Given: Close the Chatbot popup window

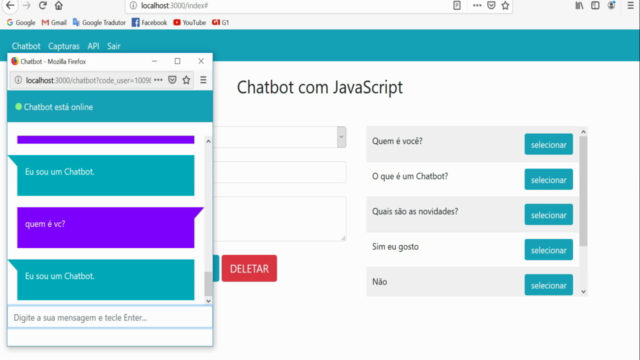Looking at the screenshot, I should pyautogui.click(x=201, y=61).
